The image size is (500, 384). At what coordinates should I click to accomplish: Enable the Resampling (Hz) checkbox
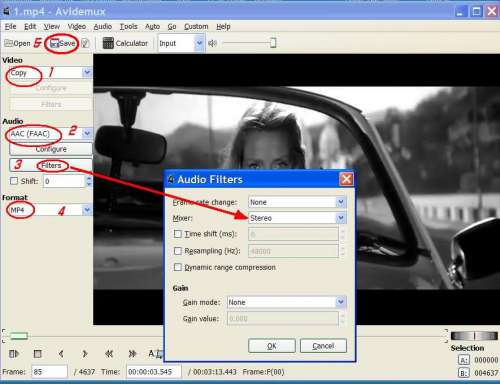click(178, 251)
